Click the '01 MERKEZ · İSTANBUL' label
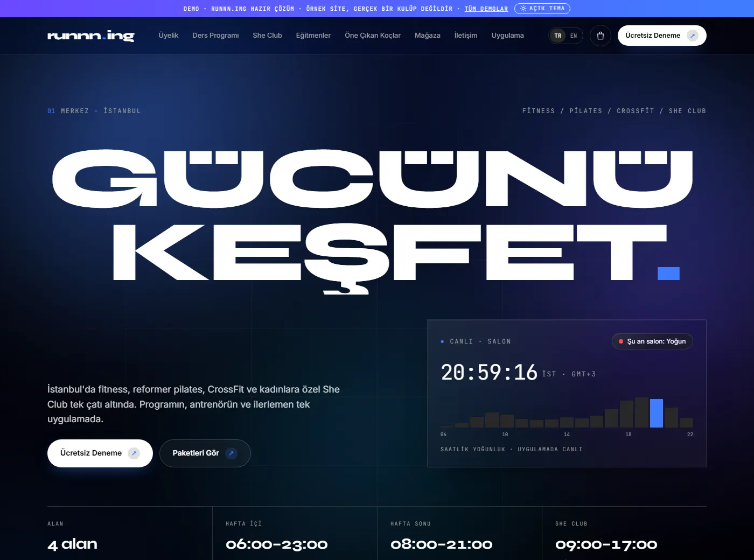 click(94, 111)
